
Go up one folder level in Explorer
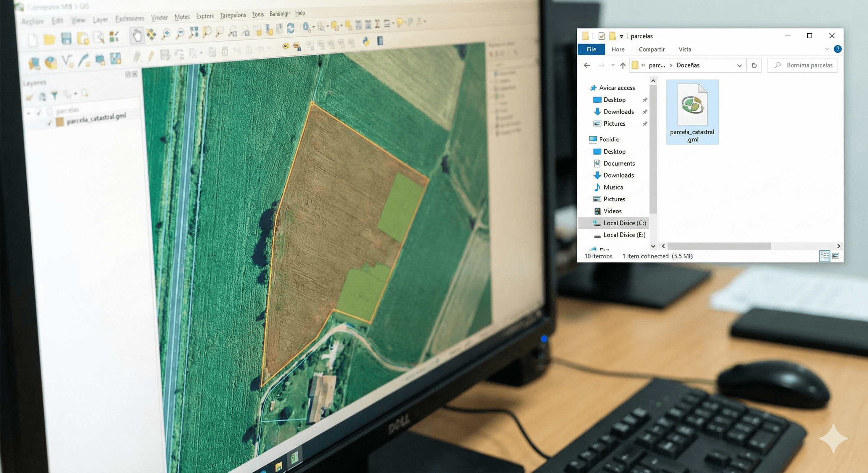(x=623, y=65)
